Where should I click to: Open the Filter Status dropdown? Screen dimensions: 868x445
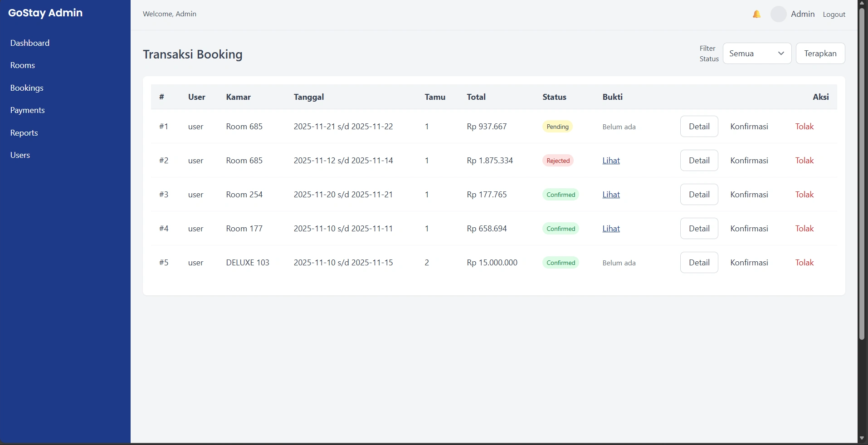click(x=757, y=54)
